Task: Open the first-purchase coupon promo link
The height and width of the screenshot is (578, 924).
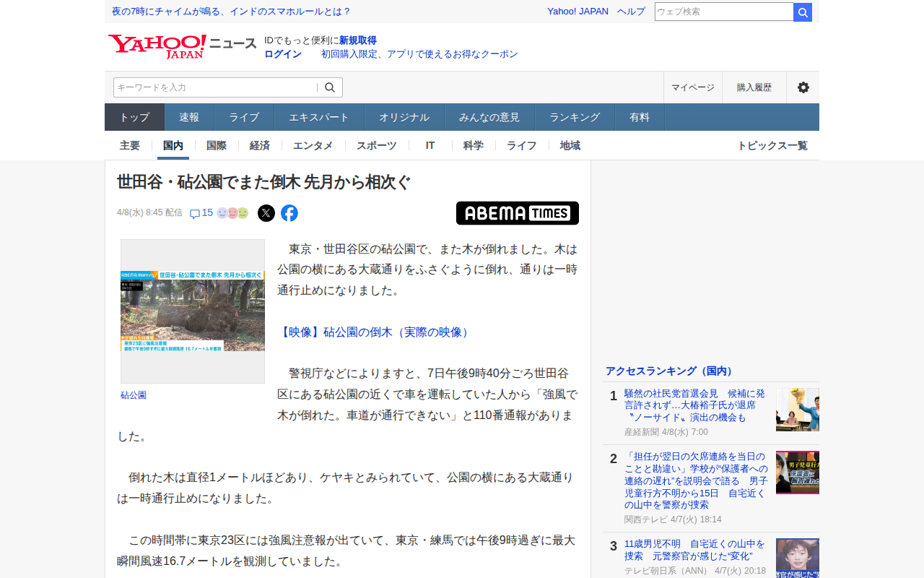Action: [x=419, y=54]
